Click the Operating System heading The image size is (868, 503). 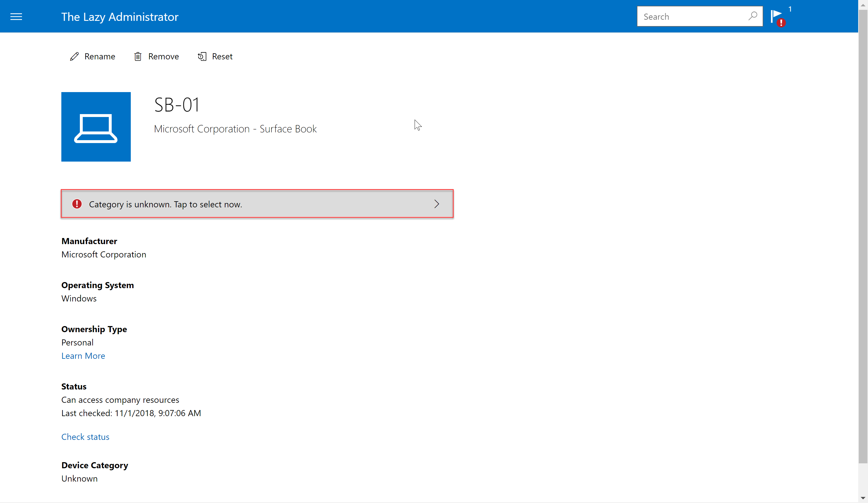point(98,285)
